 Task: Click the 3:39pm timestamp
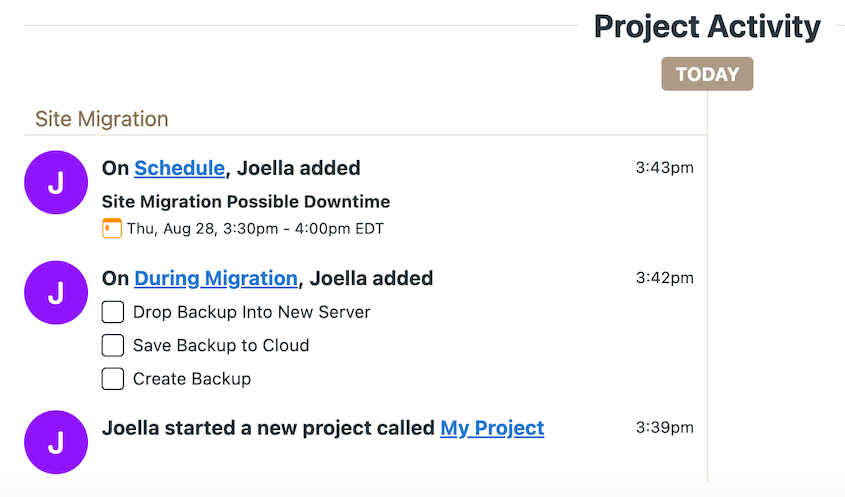point(664,427)
